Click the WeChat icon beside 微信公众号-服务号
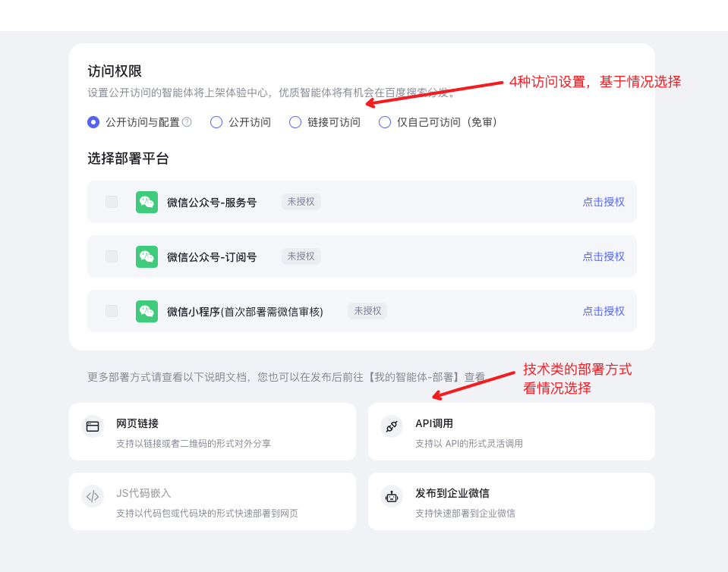The height and width of the screenshot is (572, 728). pos(147,202)
